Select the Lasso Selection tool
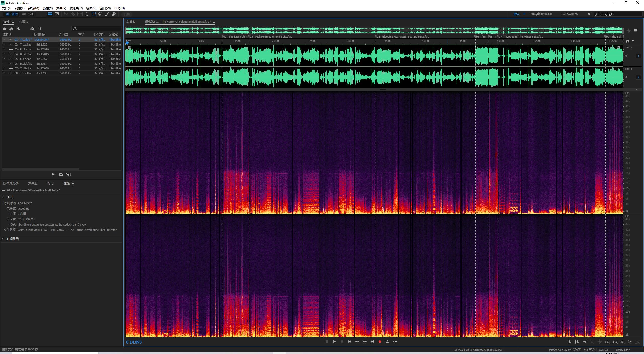The height and width of the screenshot is (354, 644). 100,14
